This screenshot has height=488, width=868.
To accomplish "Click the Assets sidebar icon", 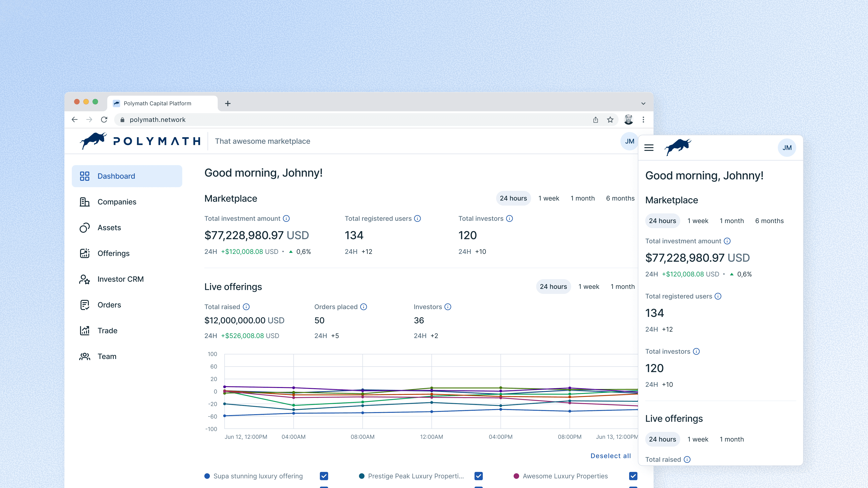I will coord(85,228).
